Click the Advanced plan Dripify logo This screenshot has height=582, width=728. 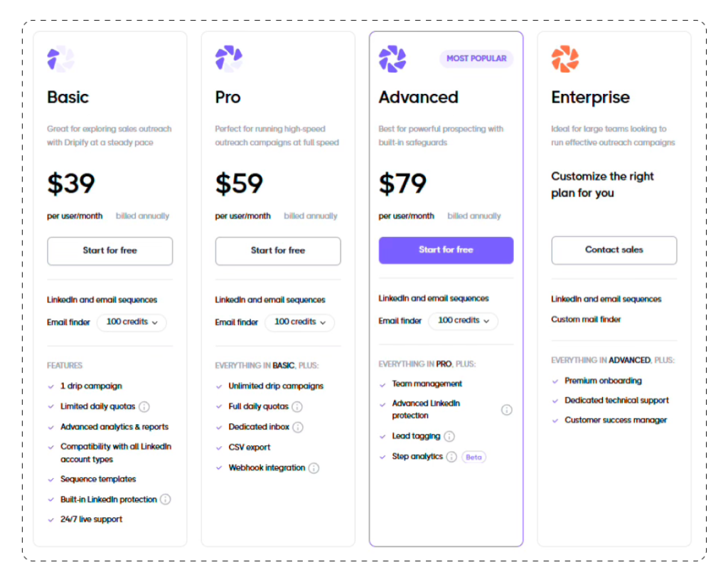(x=393, y=59)
